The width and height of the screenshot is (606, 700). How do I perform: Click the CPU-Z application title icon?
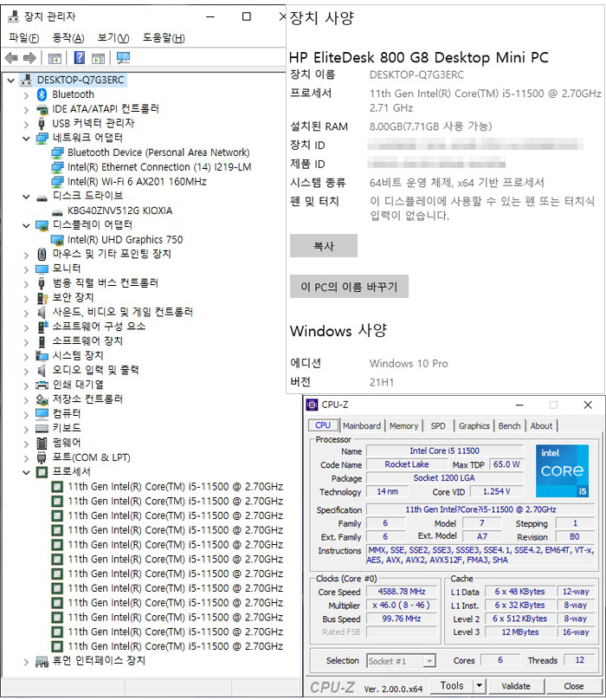coord(312,405)
